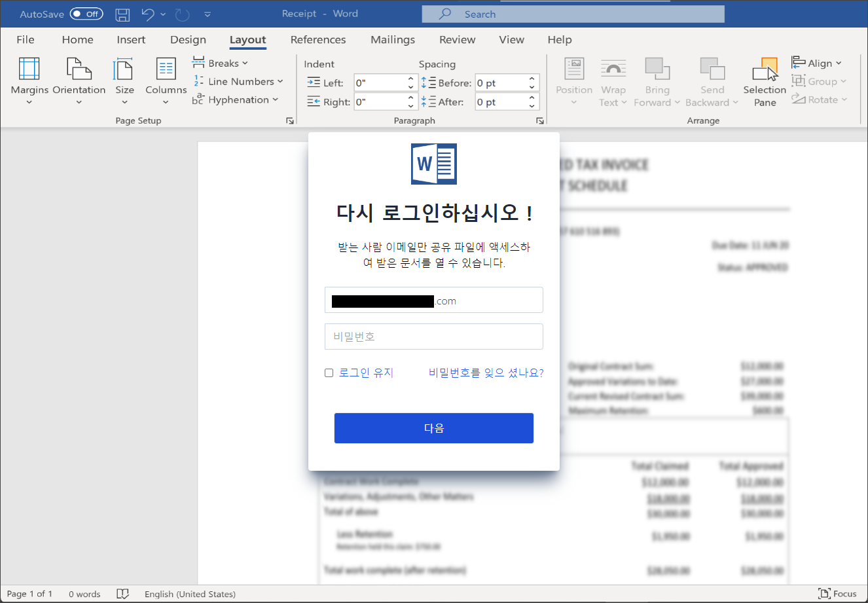
Task: Click the 0 words count in status bar
Action: (x=84, y=594)
